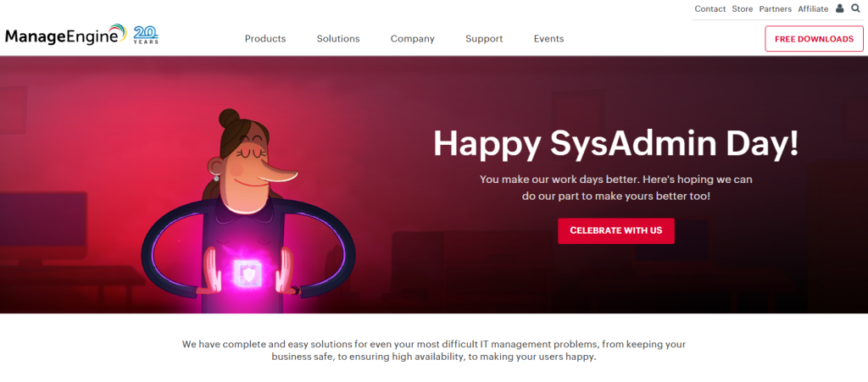
Task: Open the Affiliate link
Action: (813, 8)
